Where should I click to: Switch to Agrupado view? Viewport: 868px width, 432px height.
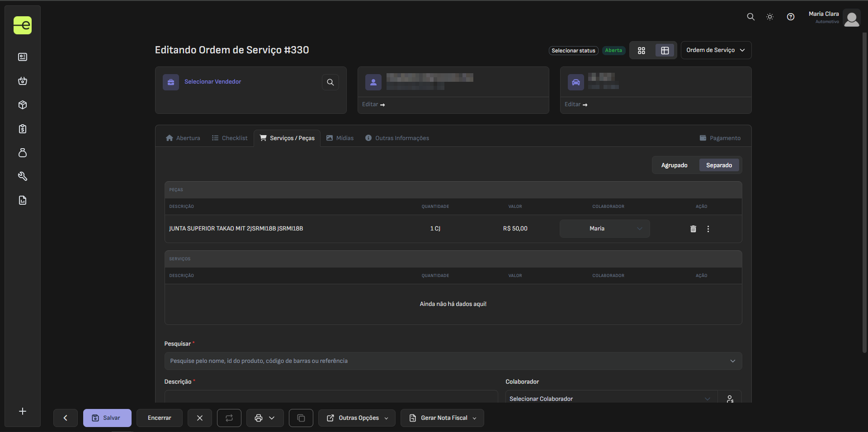674,165
